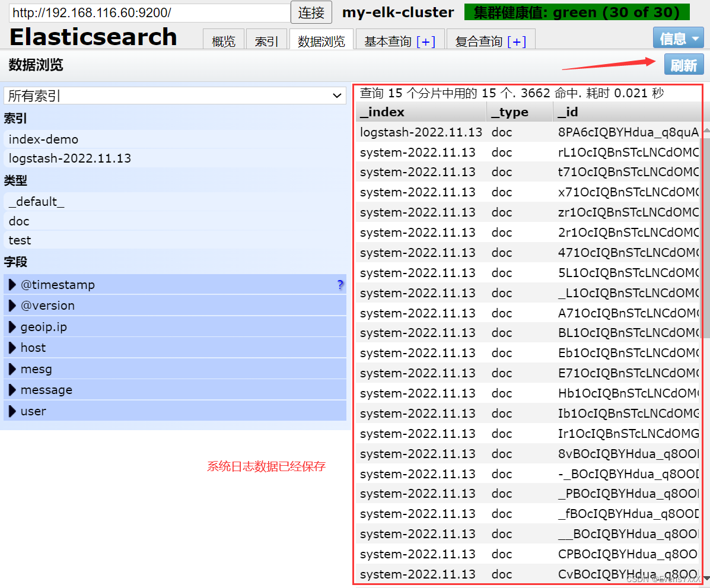Sort by the _type column header
710x588 pixels.
coord(520,112)
